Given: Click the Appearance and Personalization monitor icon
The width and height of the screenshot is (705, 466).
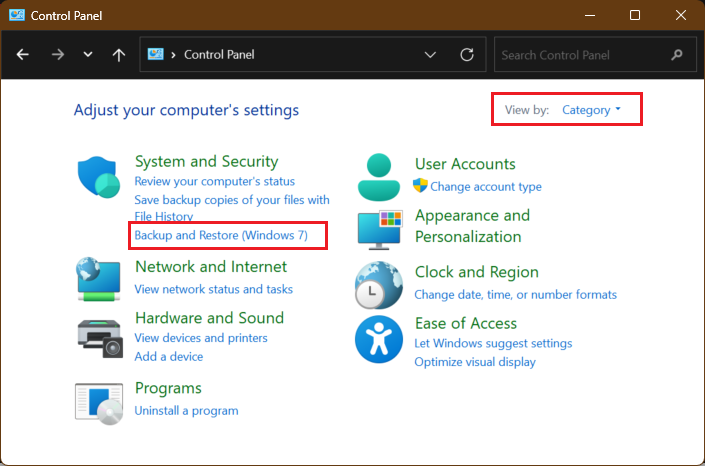Looking at the screenshot, I should [x=379, y=229].
